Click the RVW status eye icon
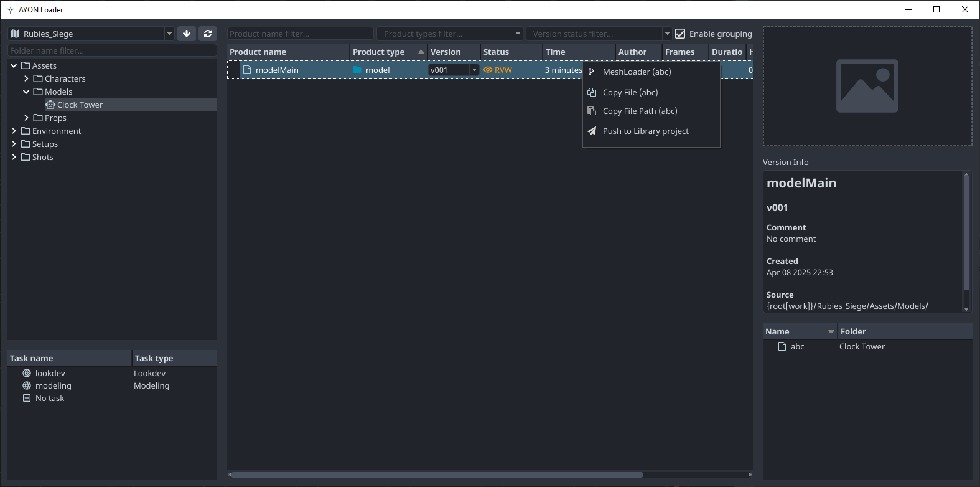This screenshot has width=980, height=487. coord(488,70)
